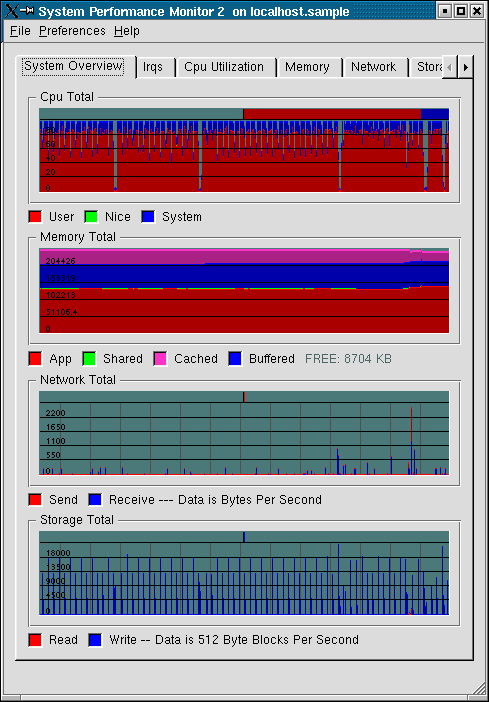Click the blue Receive legend swatch
The height and width of the screenshot is (702, 489).
[x=95, y=500]
